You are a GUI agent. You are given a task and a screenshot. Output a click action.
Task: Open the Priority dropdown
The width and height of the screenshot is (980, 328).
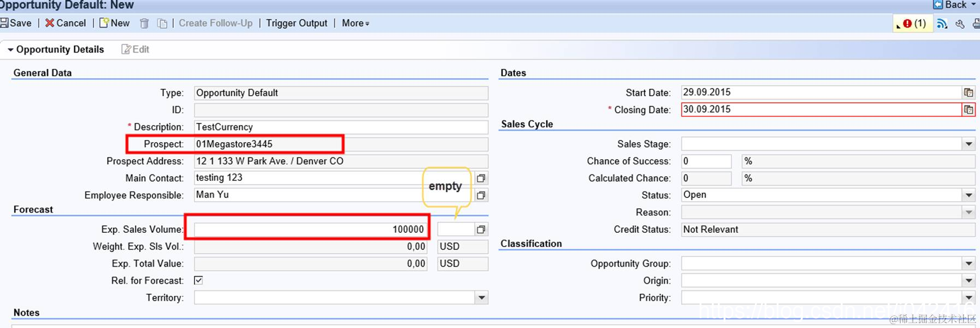(969, 298)
